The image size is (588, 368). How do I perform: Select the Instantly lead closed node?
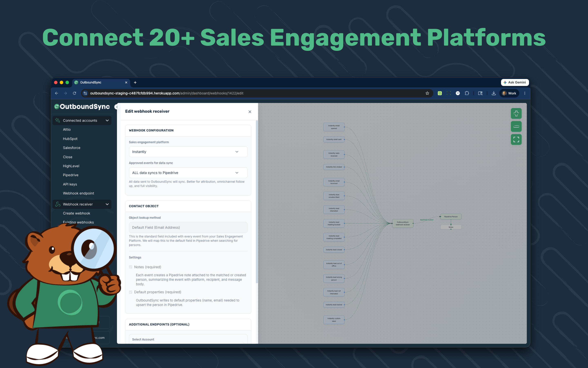tap(334, 250)
